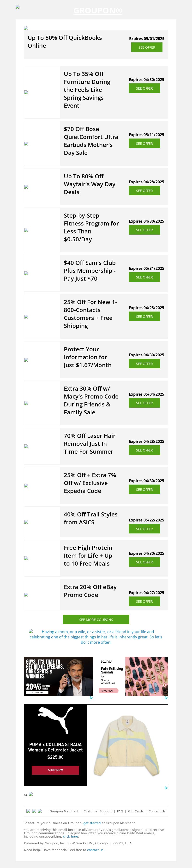Click the get started merchant link

tap(92, 823)
